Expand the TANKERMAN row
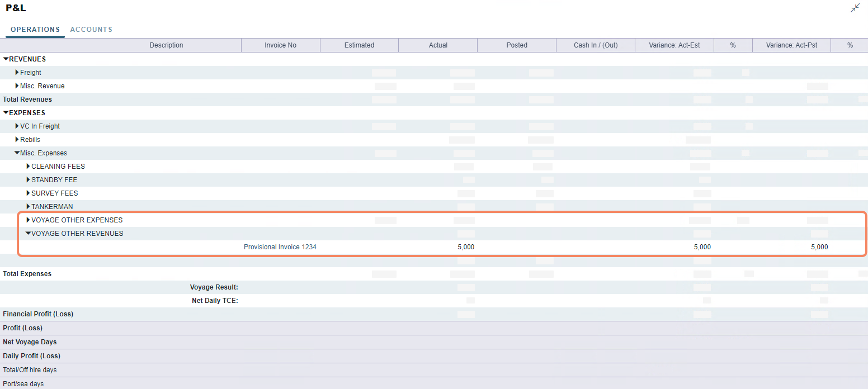 coord(27,206)
